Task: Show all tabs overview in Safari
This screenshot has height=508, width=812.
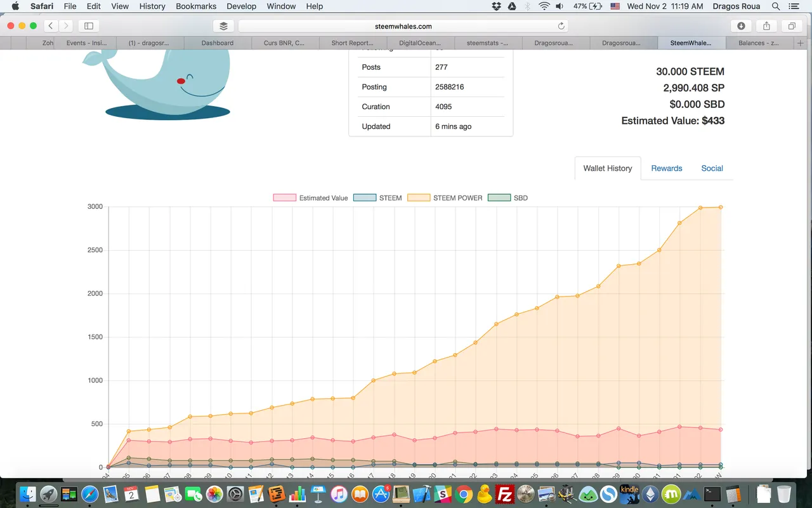Action: pos(792,26)
